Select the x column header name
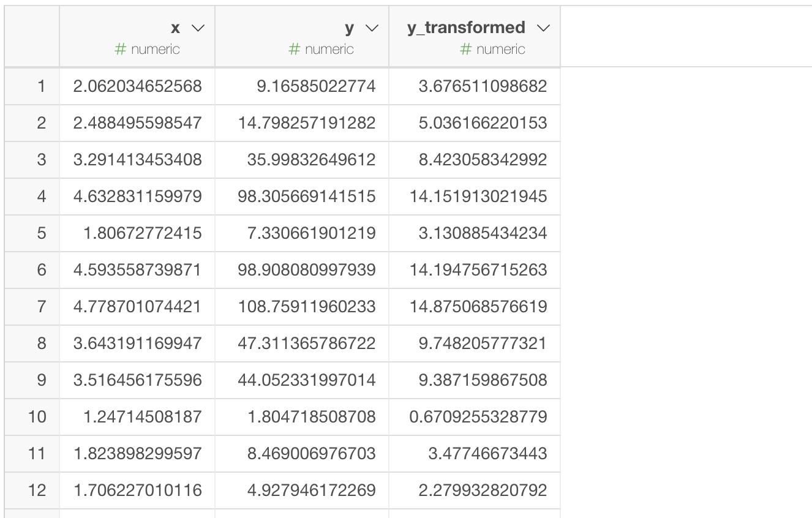The image size is (812, 518). 175,28
